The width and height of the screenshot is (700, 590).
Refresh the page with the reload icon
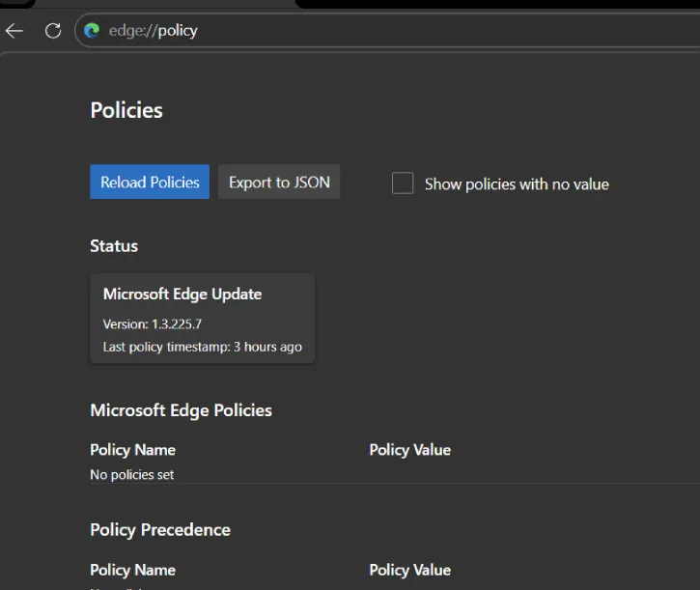click(53, 31)
